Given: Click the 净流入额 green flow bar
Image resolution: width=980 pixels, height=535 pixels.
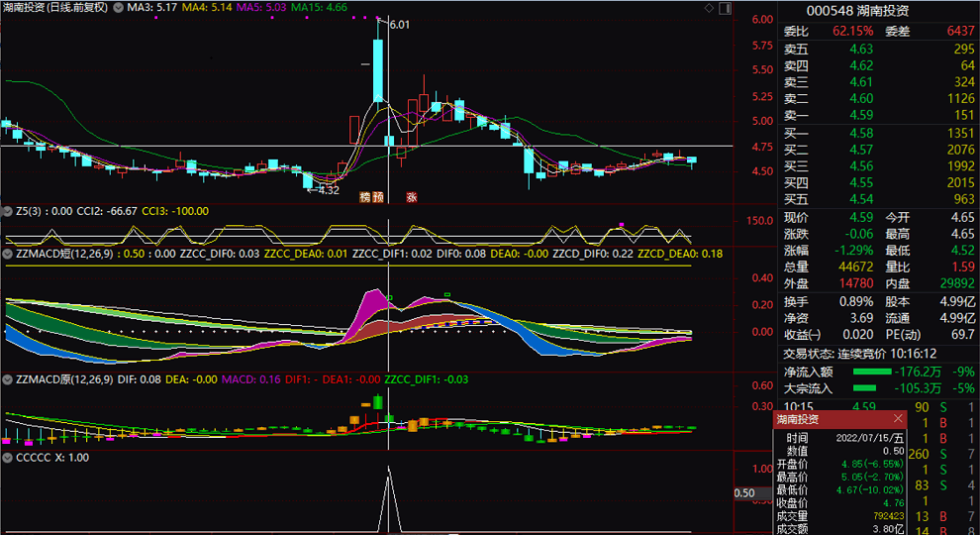Looking at the screenshot, I should (872, 372).
